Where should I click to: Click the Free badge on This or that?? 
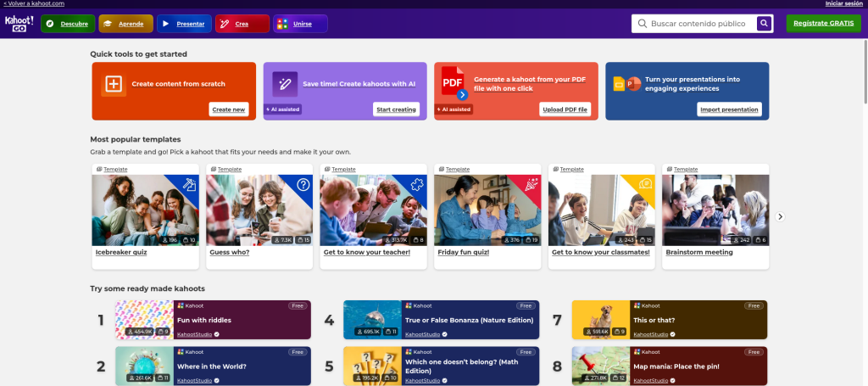pos(754,305)
